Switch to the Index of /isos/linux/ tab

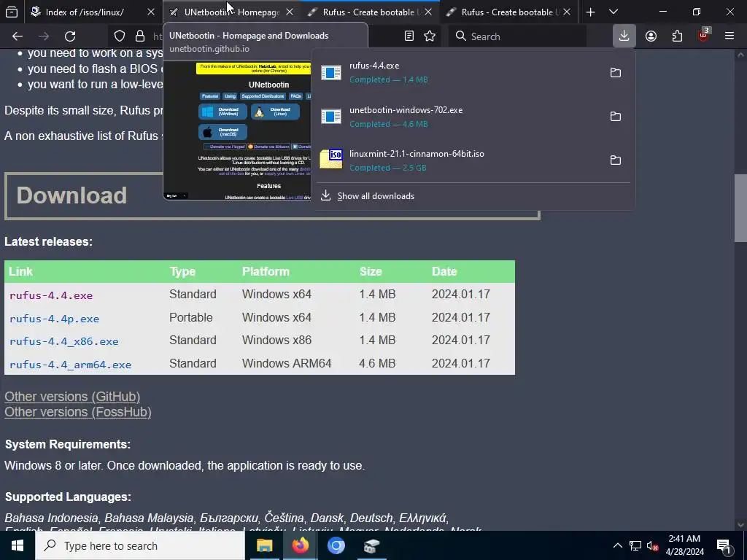(85, 12)
